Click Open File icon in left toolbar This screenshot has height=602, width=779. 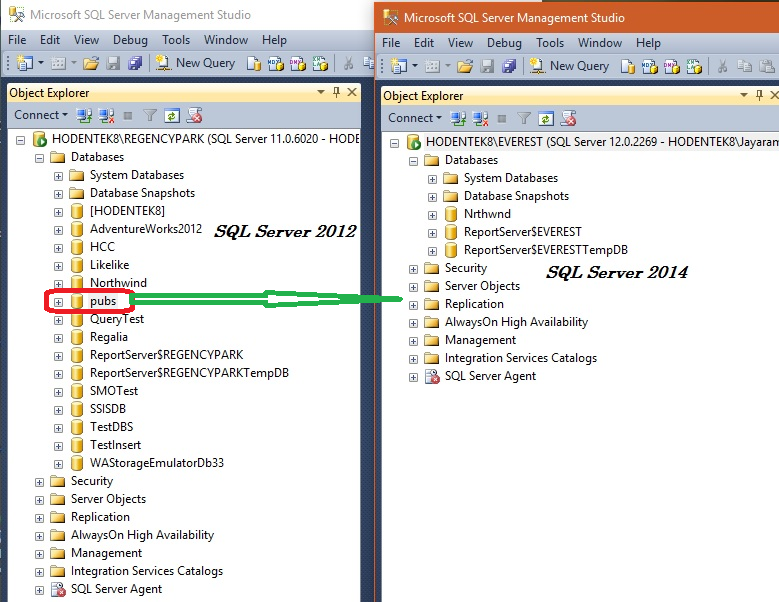click(91, 63)
